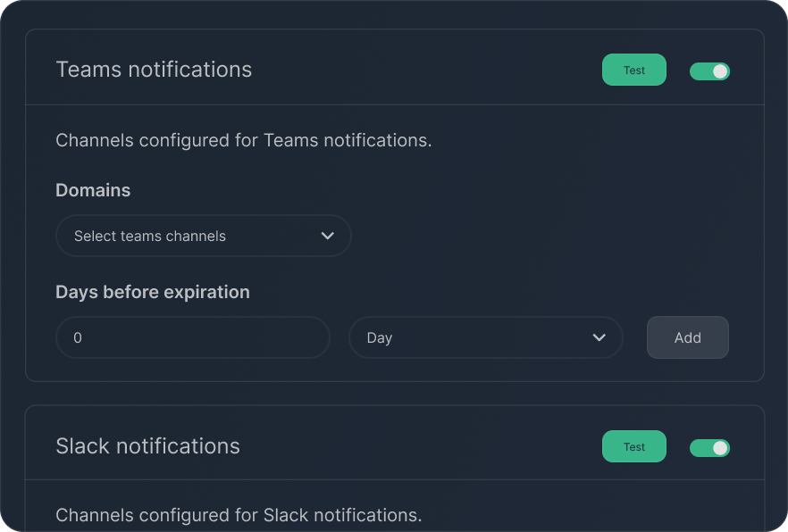This screenshot has height=532, width=788.
Task: Click the 'Day' text in the unit selector
Action: pos(380,337)
